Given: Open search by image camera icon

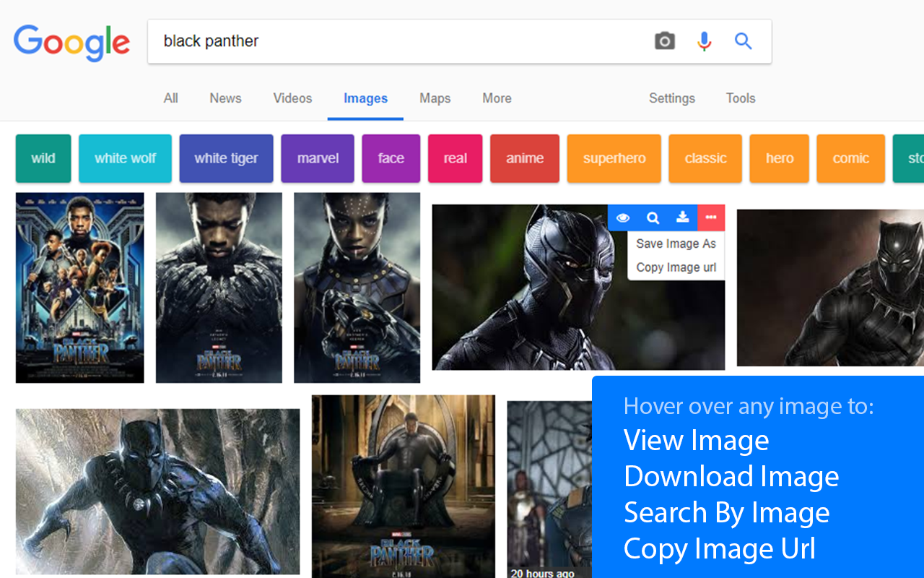Looking at the screenshot, I should (x=665, y=41).
